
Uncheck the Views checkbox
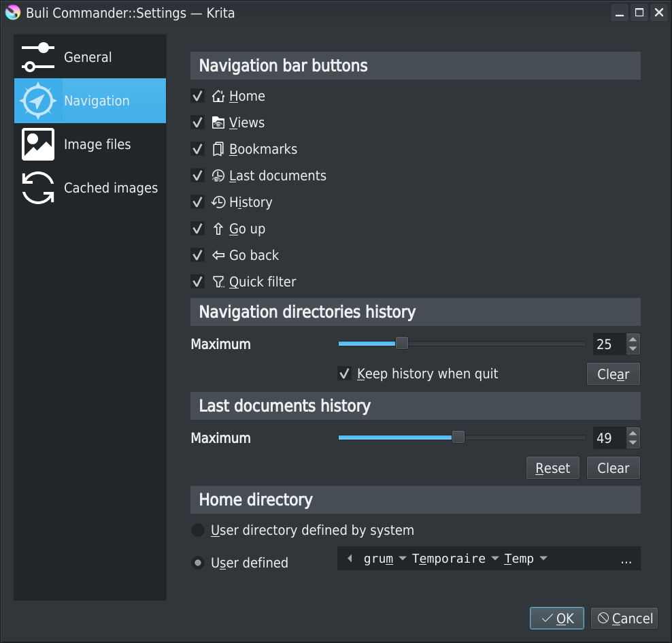(198, 123)
